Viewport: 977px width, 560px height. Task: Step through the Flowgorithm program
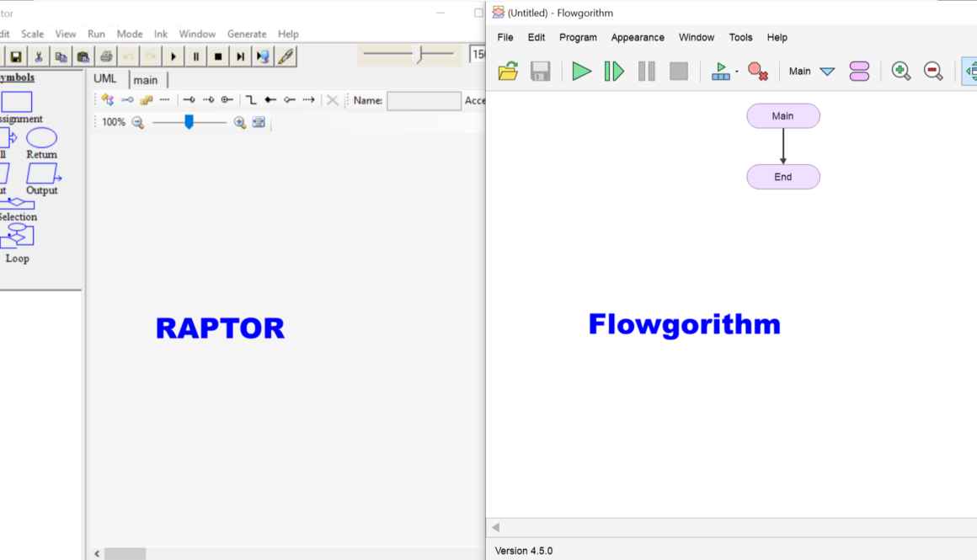pyautogui.click(x=614, y=71)
